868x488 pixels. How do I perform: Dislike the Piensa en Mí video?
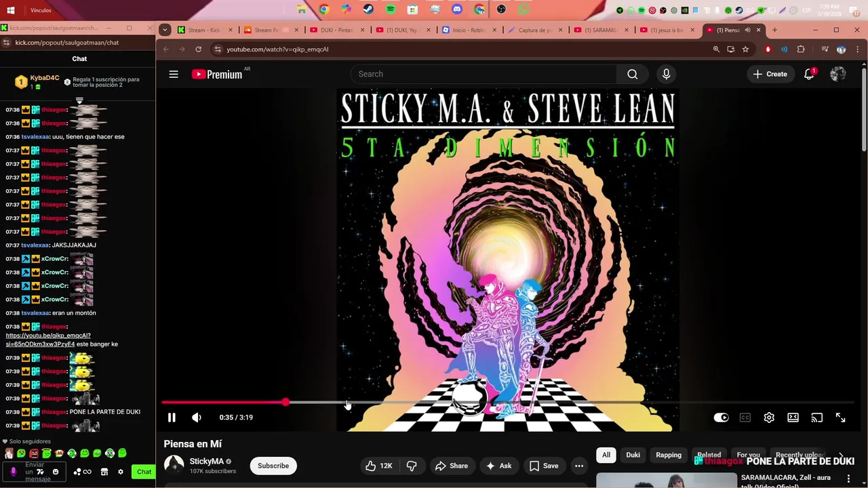[x=412, y=466]
